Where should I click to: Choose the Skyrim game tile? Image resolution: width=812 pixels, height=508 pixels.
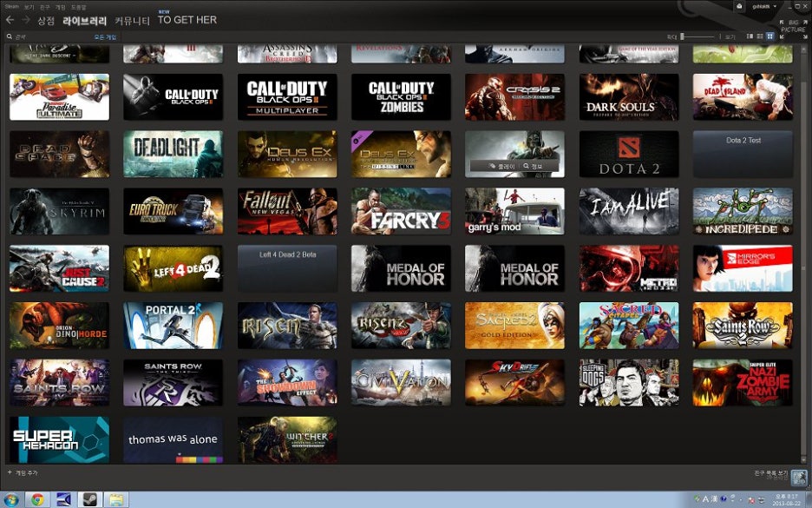(x=60, y=211)
